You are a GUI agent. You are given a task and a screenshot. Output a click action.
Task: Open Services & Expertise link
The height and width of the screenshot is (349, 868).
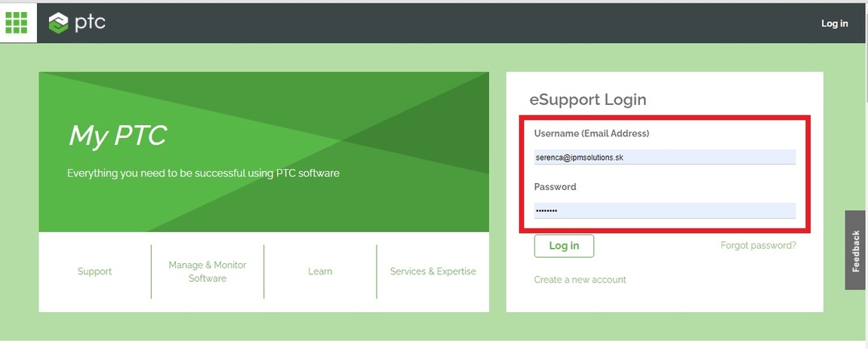tap(433, 271)
